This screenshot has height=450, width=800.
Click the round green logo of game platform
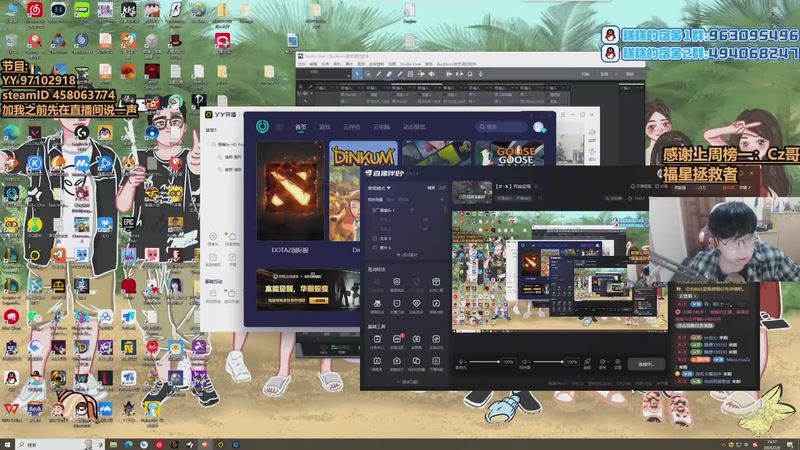pos(262,126)
